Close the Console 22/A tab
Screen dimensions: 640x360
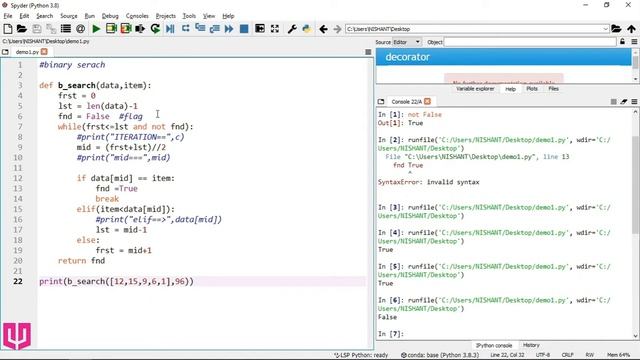tap(427, 101)
